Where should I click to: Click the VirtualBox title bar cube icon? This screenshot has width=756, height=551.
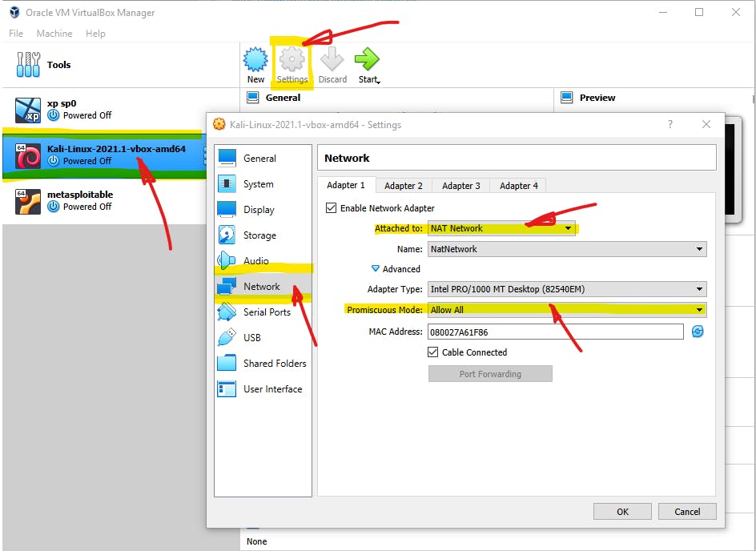[x=15, y=12]
